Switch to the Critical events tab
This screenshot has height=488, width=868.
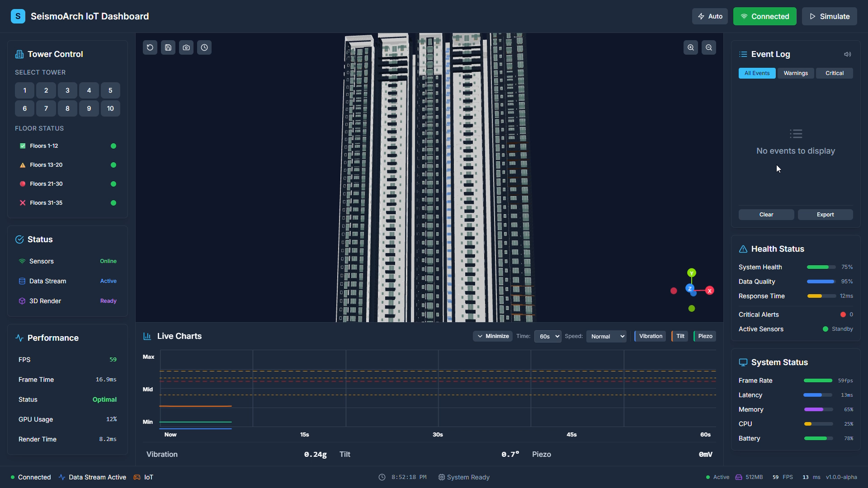(834, 73)
